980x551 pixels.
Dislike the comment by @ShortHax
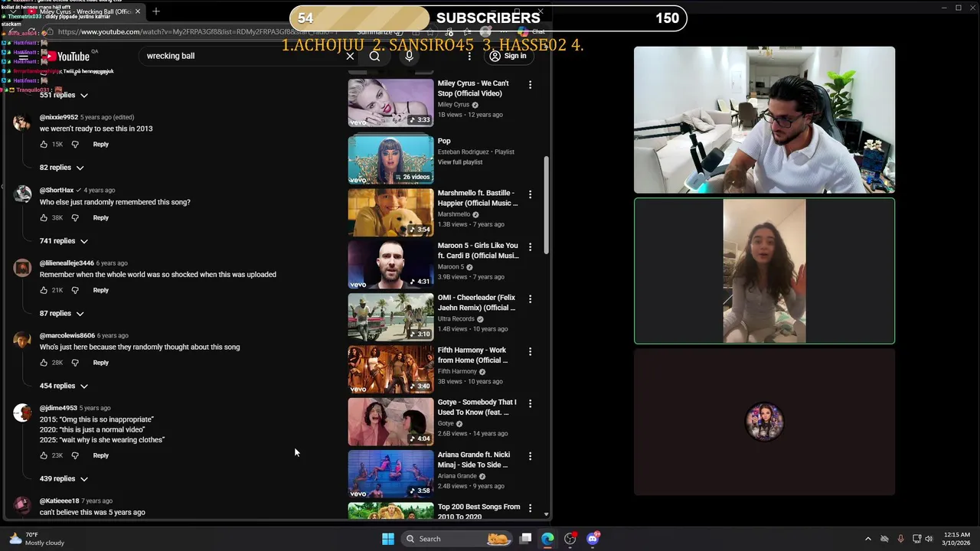[x=75, y=217]
